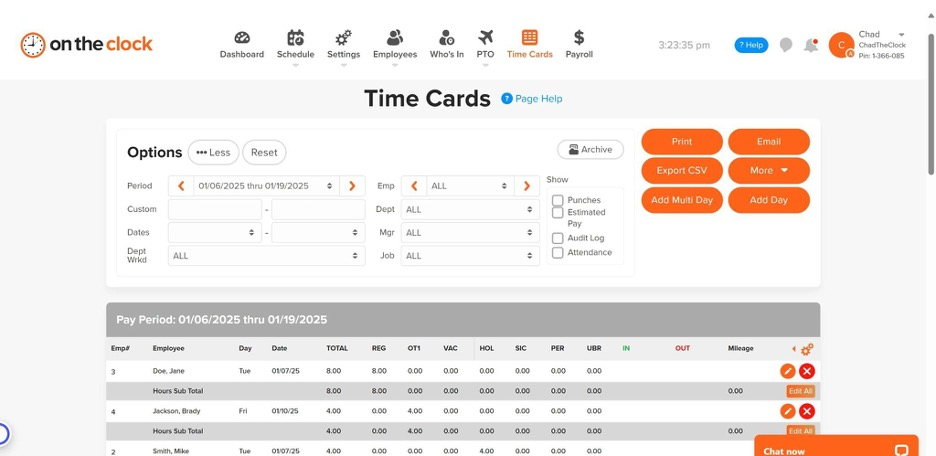This screenshot has width=936, height=456.
Task: Click the first Custom date field
Action: 215,209
